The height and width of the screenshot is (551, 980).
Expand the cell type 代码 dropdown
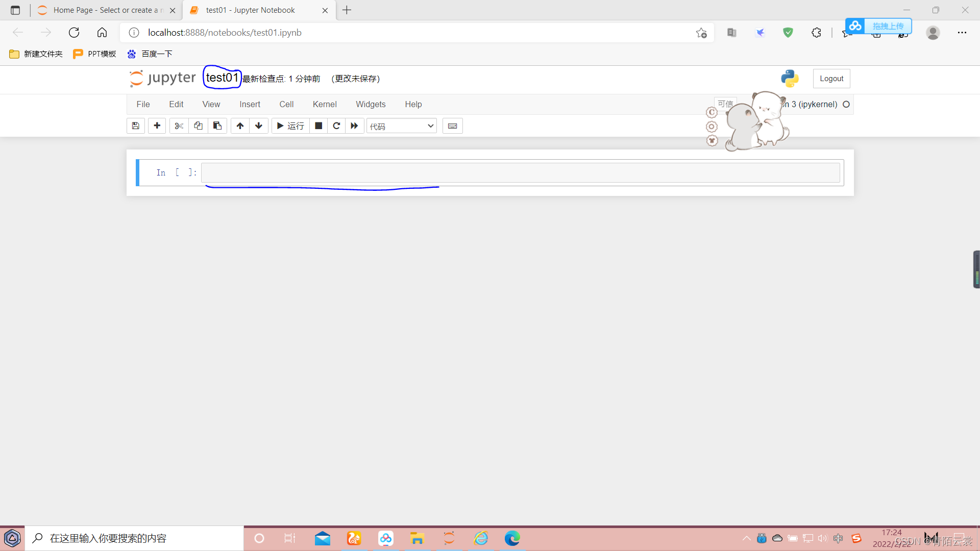tap(402, 126)
